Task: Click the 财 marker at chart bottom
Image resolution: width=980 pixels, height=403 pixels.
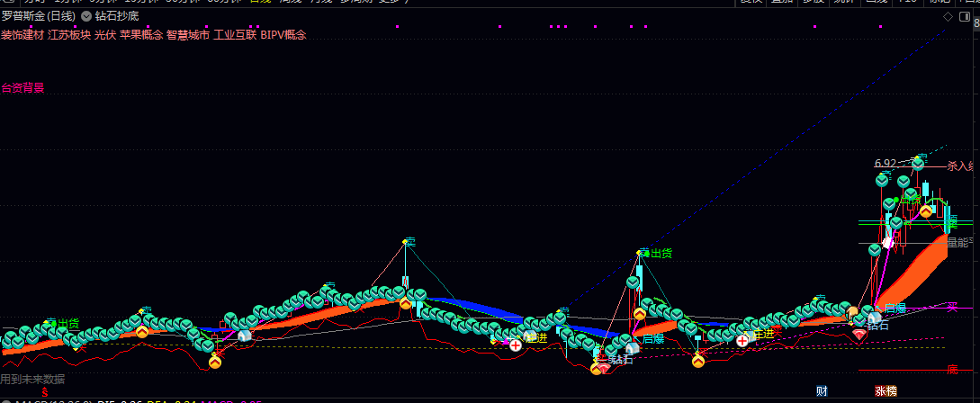Action: tap(821, 390)
